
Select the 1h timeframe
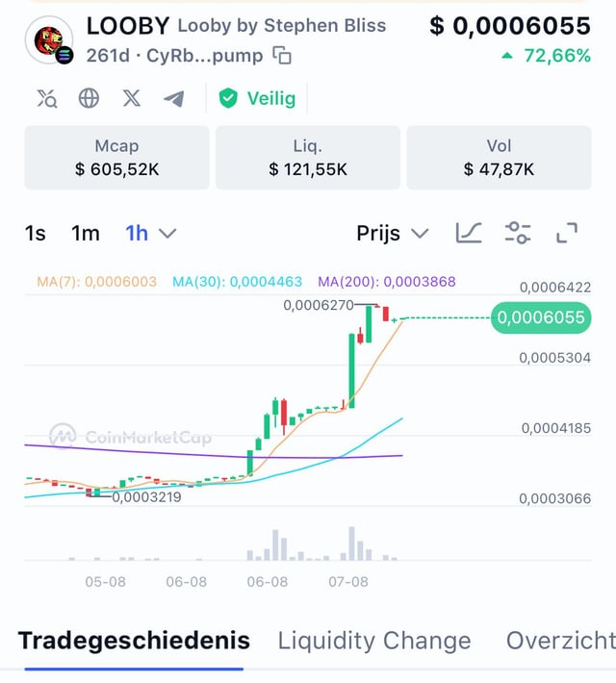[x=137, y=233]
